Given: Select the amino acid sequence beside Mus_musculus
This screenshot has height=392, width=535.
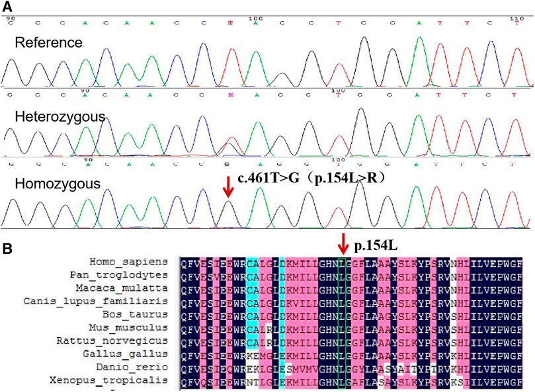Looking at the screenshot, I should pos(351,330).
